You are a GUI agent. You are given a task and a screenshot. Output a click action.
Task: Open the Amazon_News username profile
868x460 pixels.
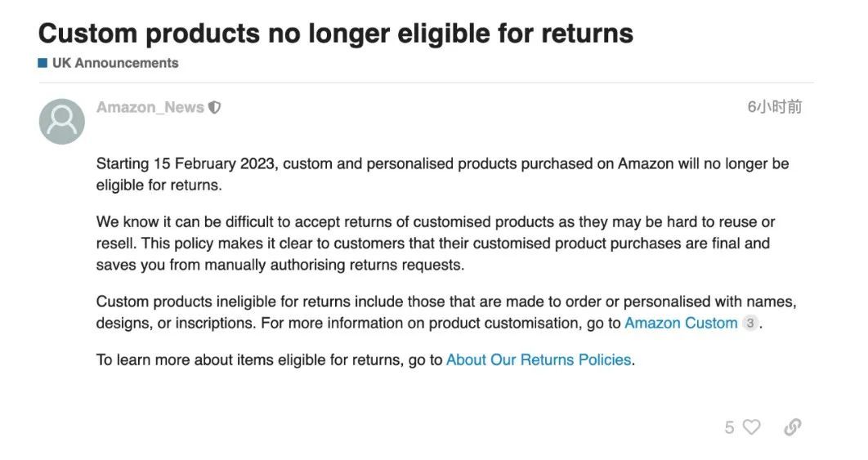point(150,107)
